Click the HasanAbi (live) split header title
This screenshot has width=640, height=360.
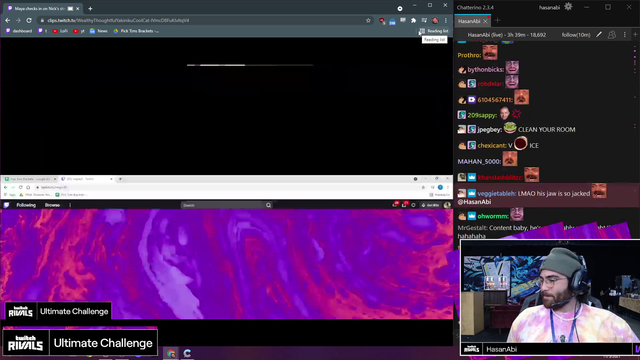[x=506, y=35]
